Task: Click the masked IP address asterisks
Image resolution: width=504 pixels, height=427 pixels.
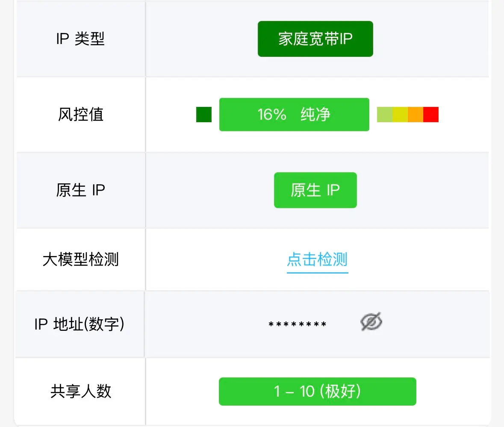Action: coord(298,324)
